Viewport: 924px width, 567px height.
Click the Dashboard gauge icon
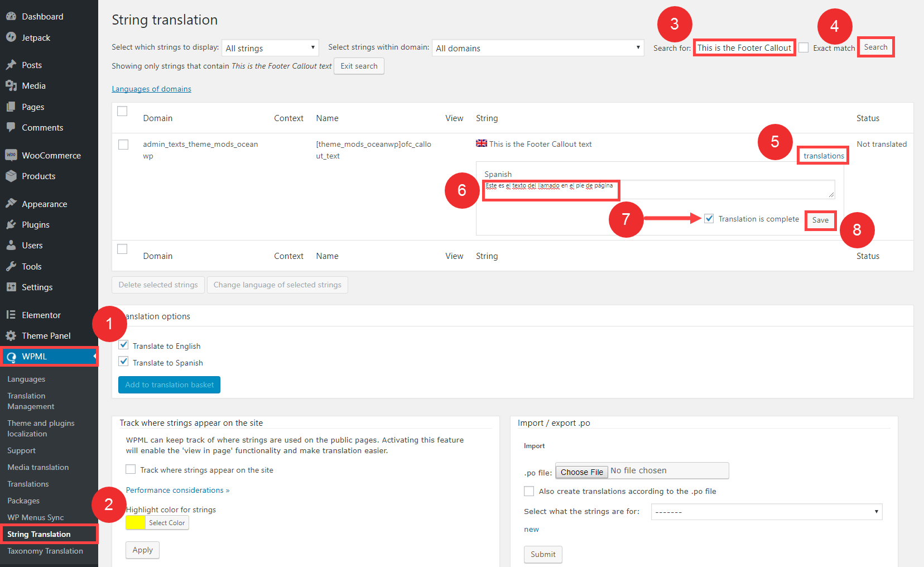(11, 16)
